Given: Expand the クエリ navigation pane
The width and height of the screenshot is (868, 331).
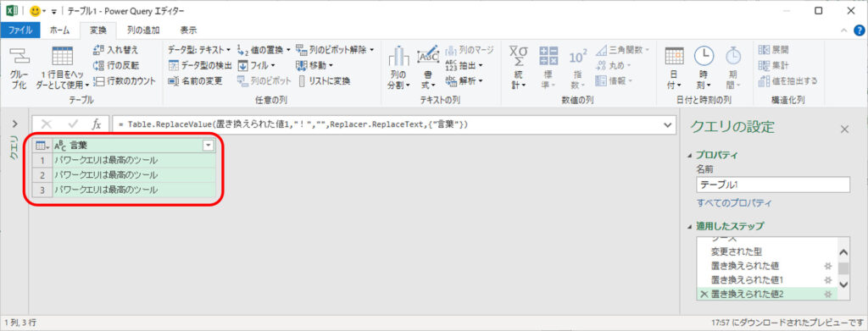Looking at the screenshot, I should [14, 124].
